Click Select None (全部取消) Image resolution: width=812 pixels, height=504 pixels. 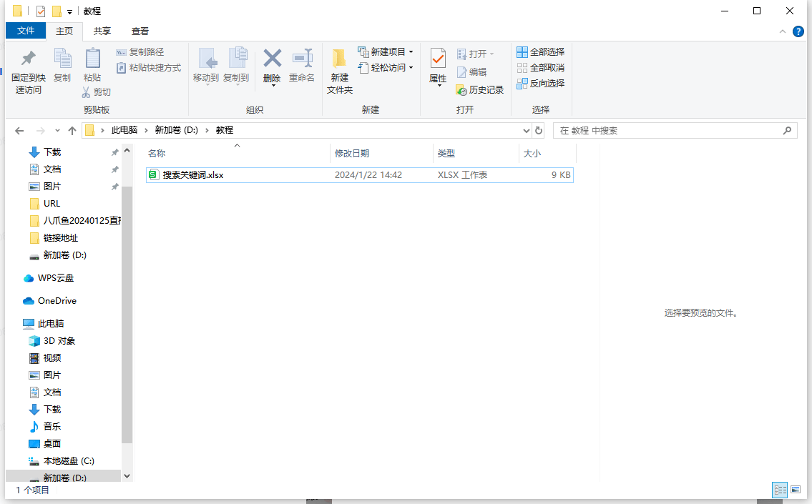[x=541, y=68]
